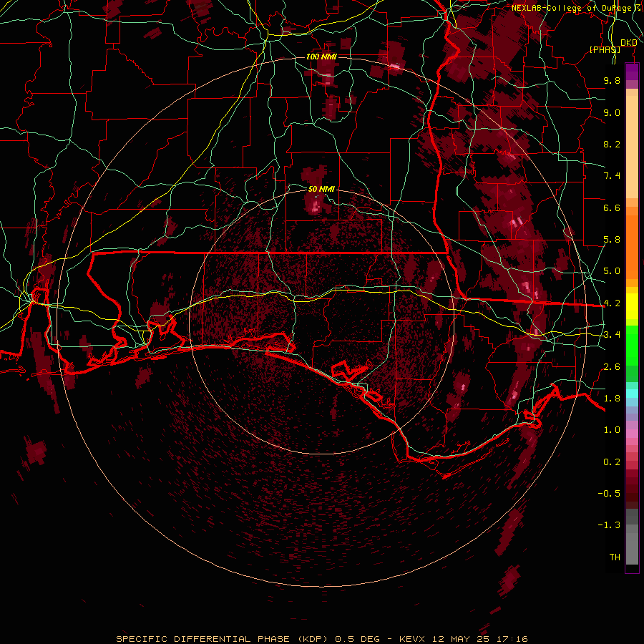Screen dimensions: 644x644
Task: Click the 8.2 value on the color scale
Action: pyautogui.click(x=612, y=144)
